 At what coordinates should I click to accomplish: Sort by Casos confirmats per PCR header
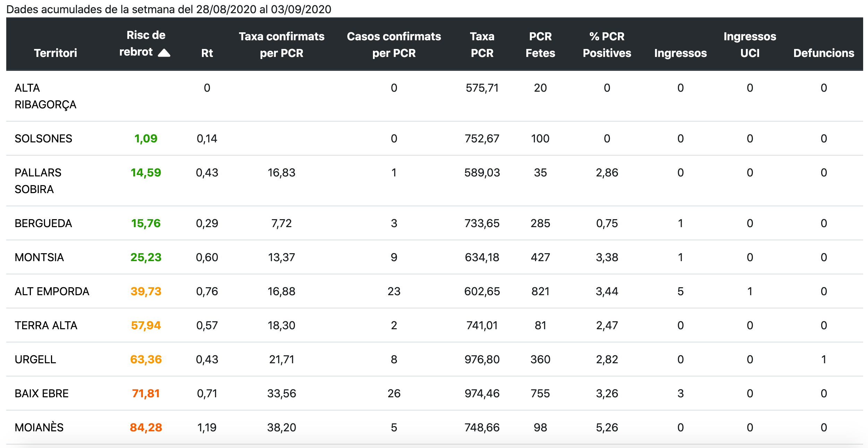(394, 44)
